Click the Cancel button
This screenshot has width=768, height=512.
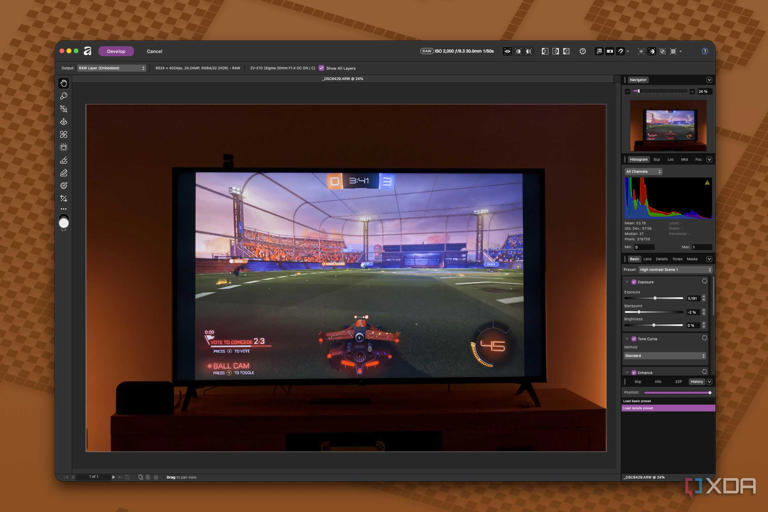(x=154, y=51)
